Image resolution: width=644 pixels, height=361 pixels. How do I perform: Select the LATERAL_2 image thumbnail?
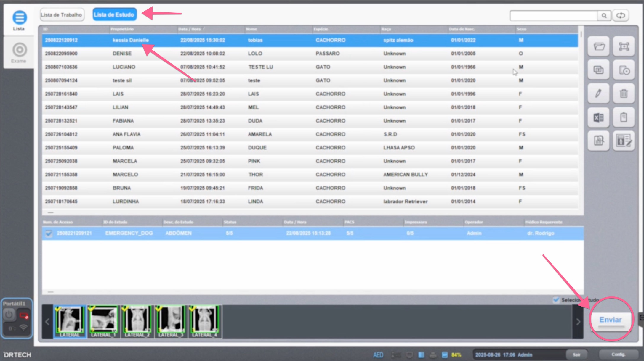(137, 320)
